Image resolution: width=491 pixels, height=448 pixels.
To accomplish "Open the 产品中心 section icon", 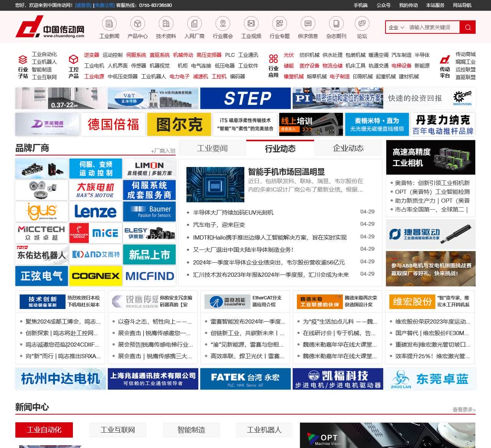I will click(x=137, y=24).
